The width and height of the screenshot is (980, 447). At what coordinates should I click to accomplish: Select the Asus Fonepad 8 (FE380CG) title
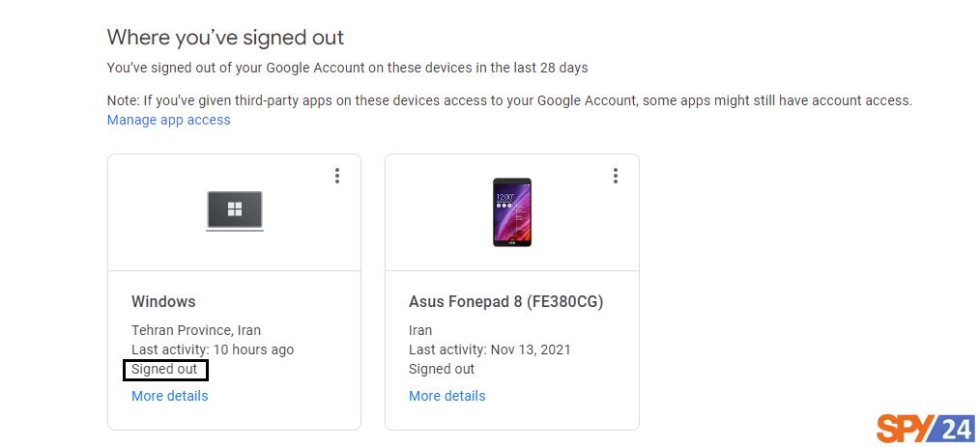(506, 302)
